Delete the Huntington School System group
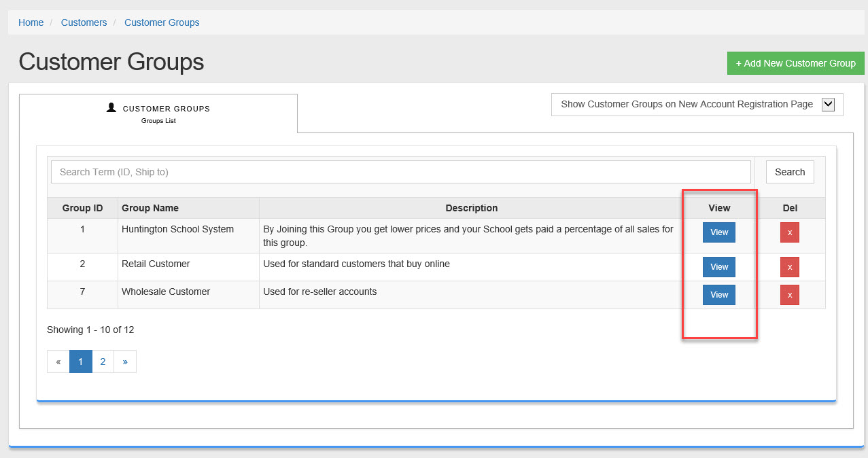868x458 pixels. point(789,232)
